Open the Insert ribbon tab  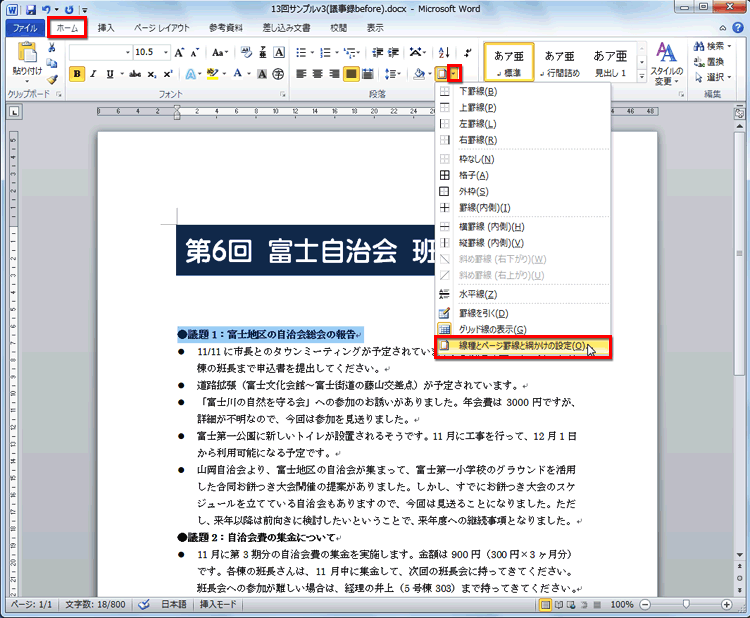click(106, 28)
